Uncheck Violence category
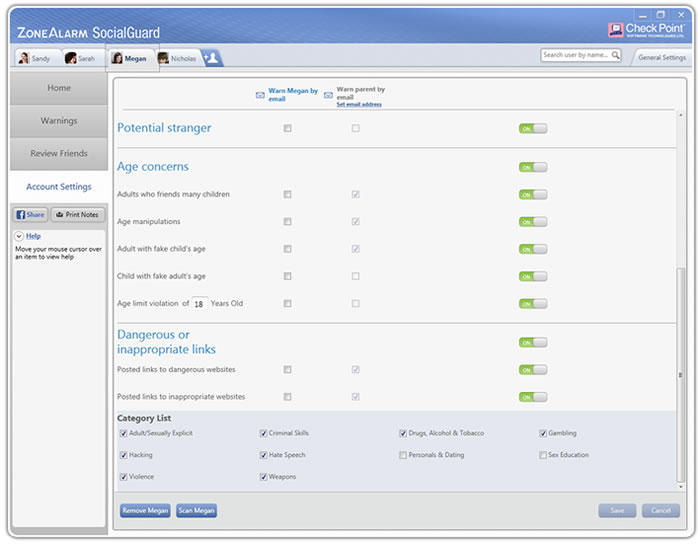 point(124,477)
